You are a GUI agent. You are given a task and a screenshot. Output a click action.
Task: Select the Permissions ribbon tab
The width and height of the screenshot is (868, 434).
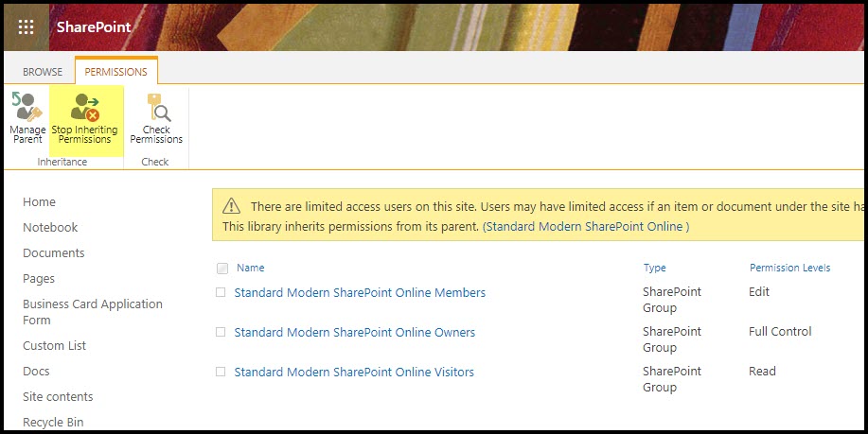(115, 72)
